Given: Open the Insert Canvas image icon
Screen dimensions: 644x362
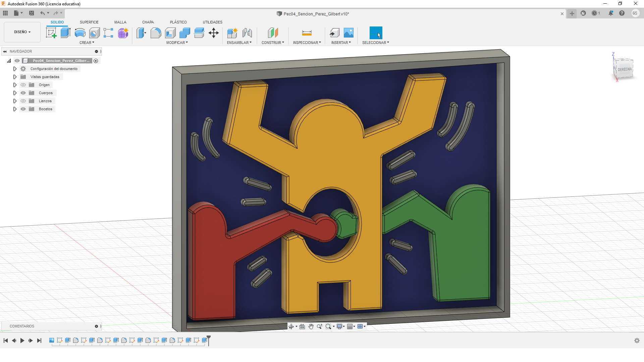Looking at the screenshot, I should 348,33.
